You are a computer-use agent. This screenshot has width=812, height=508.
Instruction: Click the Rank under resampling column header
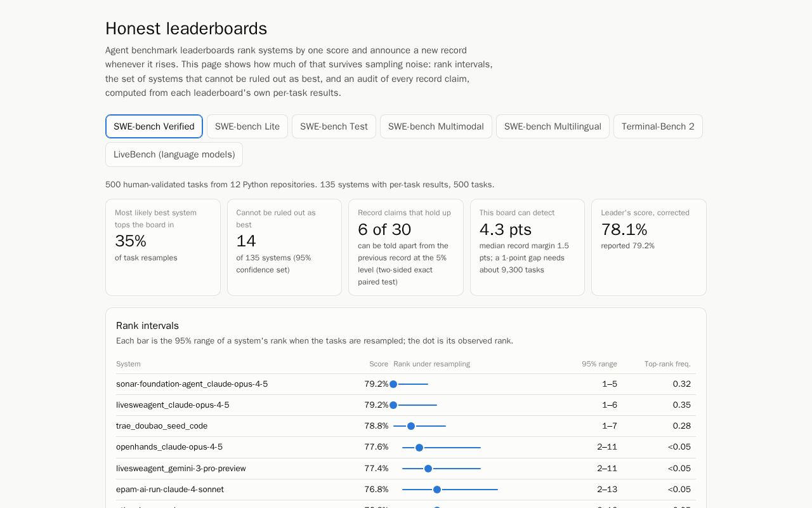coord(431,364)
